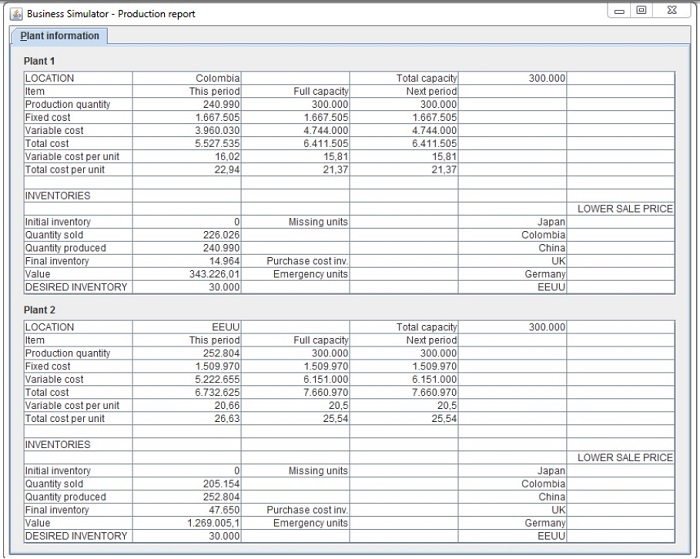700x559 pixels.
Task: Close the Production report window
Action: click(x=671, y=10)
